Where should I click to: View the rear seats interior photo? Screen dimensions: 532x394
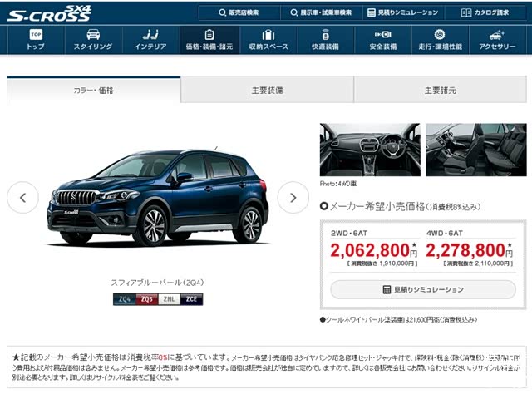[x=476, y=150]
